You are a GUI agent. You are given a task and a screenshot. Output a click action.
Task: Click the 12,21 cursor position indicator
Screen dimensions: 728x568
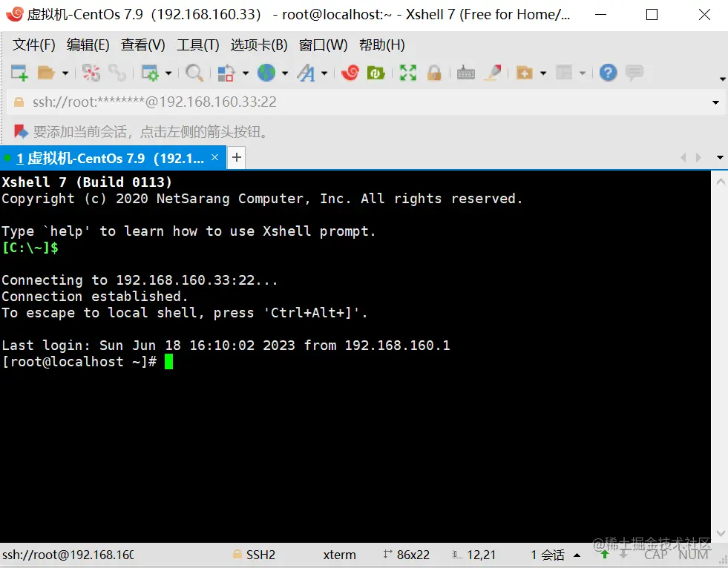click(x=474, y=555)
